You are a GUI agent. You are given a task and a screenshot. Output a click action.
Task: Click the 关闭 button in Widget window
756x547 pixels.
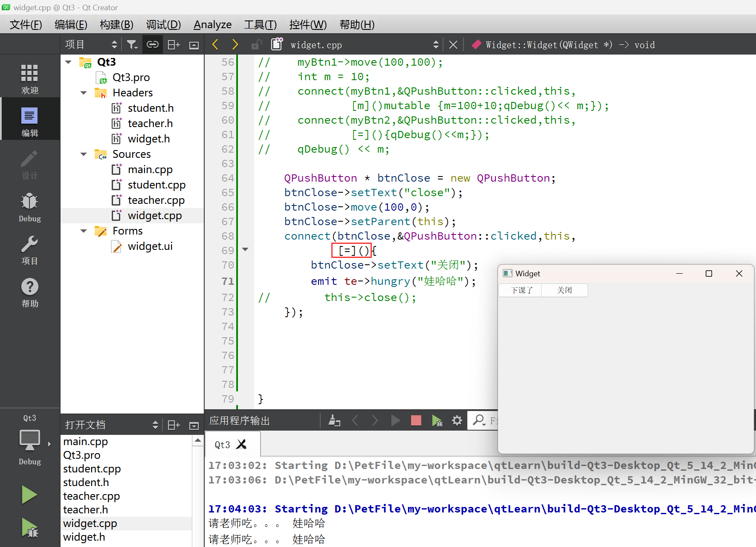tap(565, 290)
